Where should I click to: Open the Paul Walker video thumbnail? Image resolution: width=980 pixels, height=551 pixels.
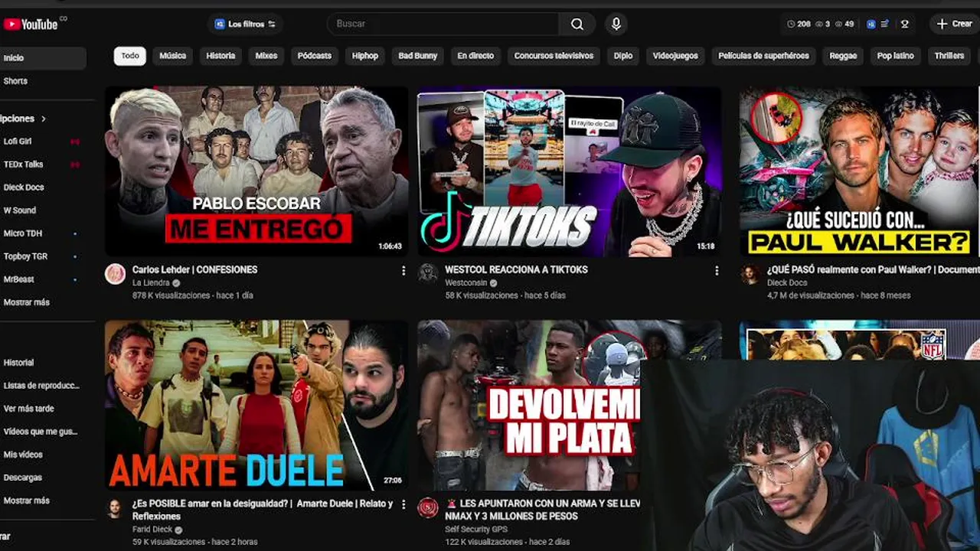(x=860, y=171)
